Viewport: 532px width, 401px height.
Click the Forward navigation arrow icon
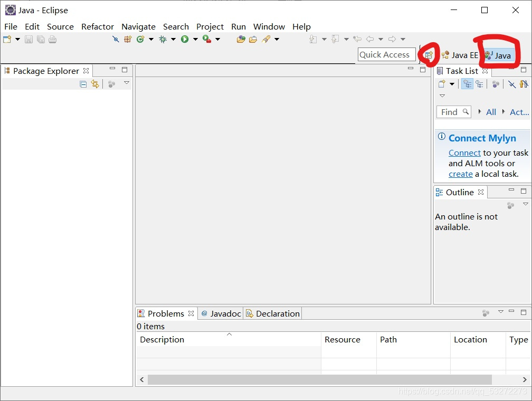392,39
